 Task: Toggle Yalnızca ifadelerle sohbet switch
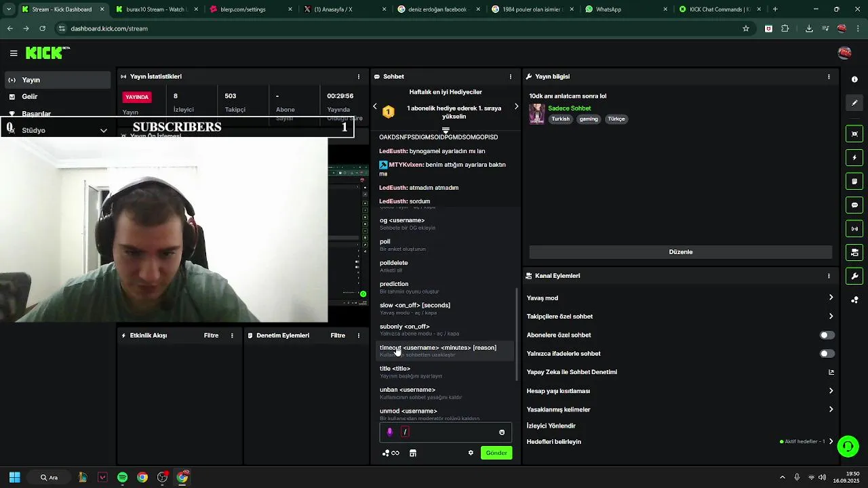coord(827,353)
